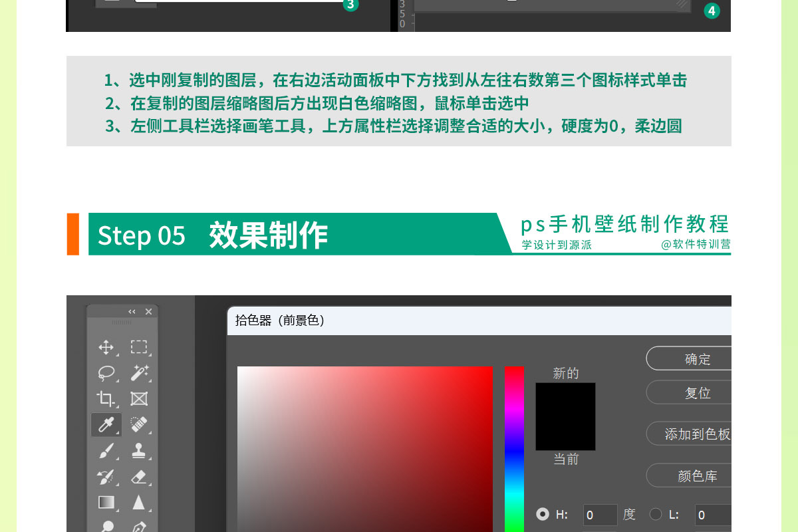Select the Frame tool
Screen dimensions: 798x532
[138, 399]
